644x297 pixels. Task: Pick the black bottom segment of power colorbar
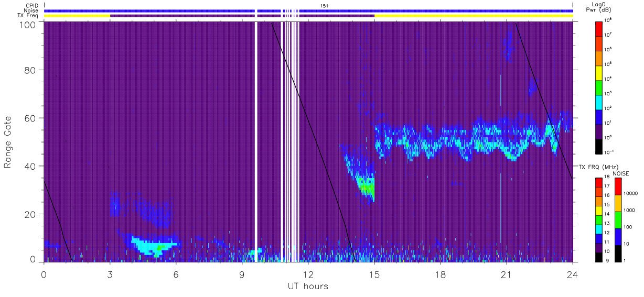[599, 146]
